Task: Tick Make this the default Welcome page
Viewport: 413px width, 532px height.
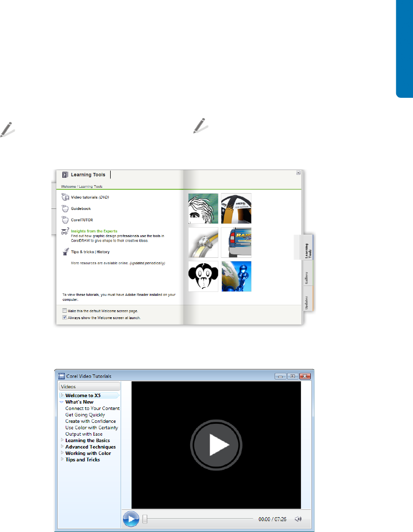Action: (x=65, y=310)
